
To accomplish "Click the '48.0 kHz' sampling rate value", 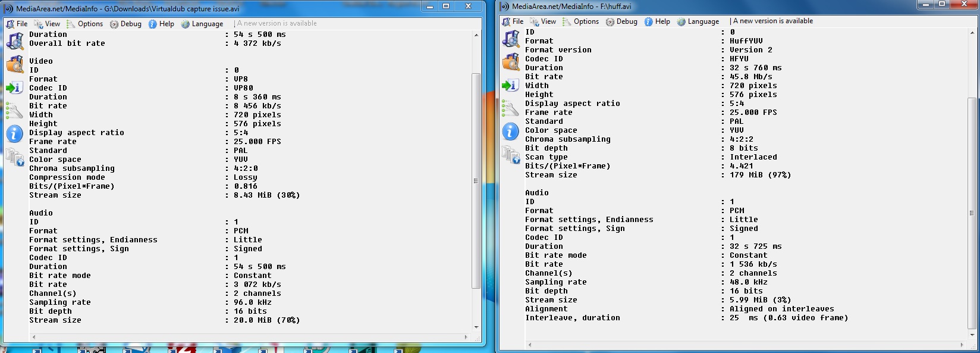I will [749, 282].
